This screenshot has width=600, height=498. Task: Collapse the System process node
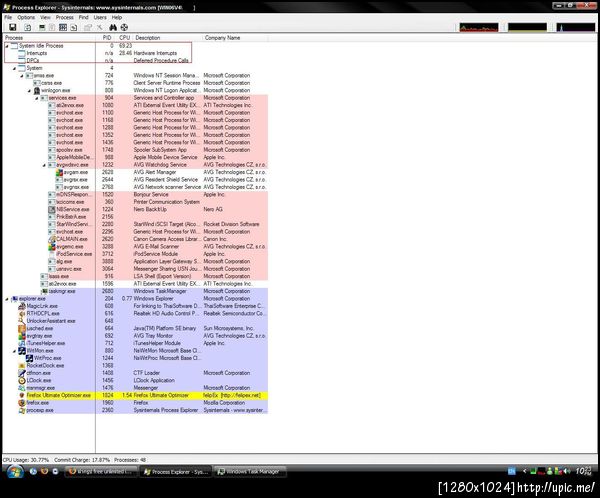(x=15, y=69)
